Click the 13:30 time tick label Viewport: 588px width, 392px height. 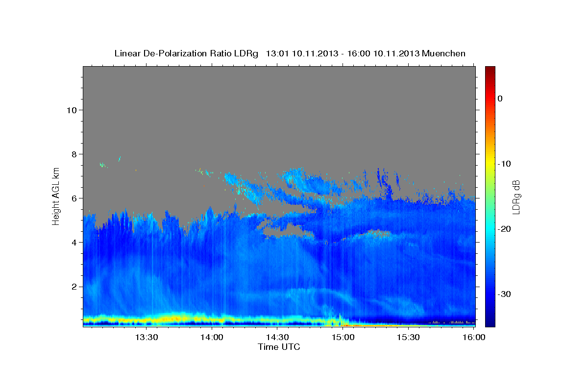click(x=146, y=338)
